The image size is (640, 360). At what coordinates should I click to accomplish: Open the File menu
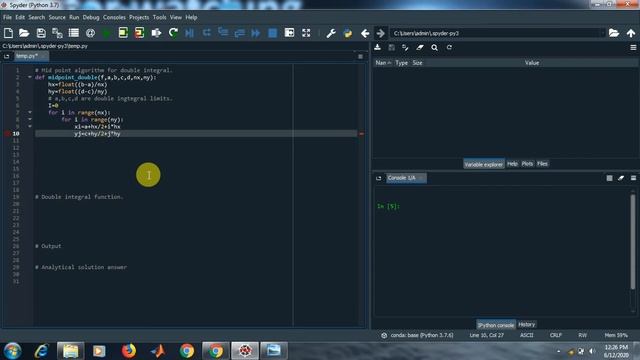pos(7,17)
